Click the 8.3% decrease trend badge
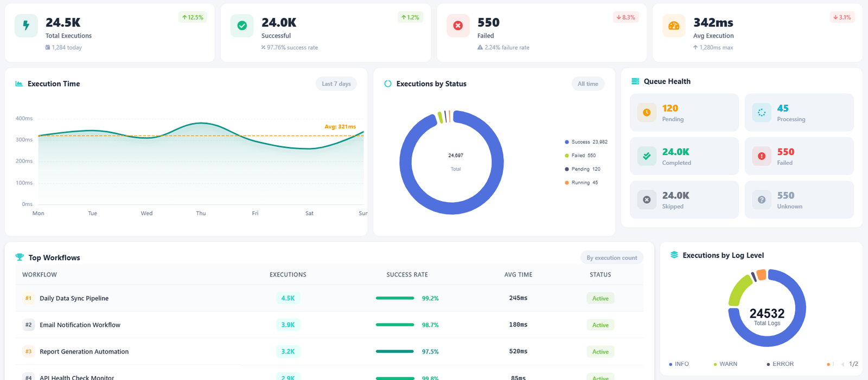 click(626, 17)
